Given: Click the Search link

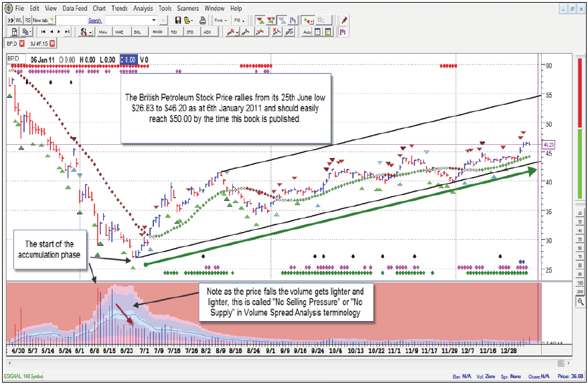Looking at the screenshot, I should [95, 20].
